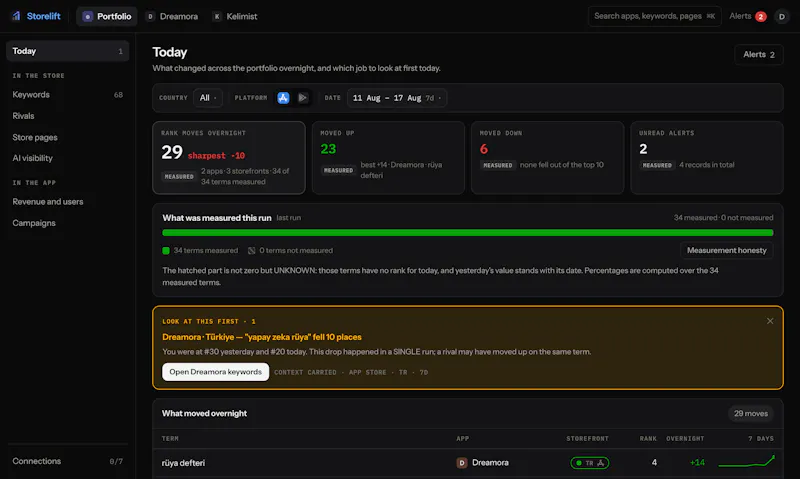Click the green '34 terms measured' legend square
The width and height of the screenshot is (800, 479).
[x=166, y=250]
